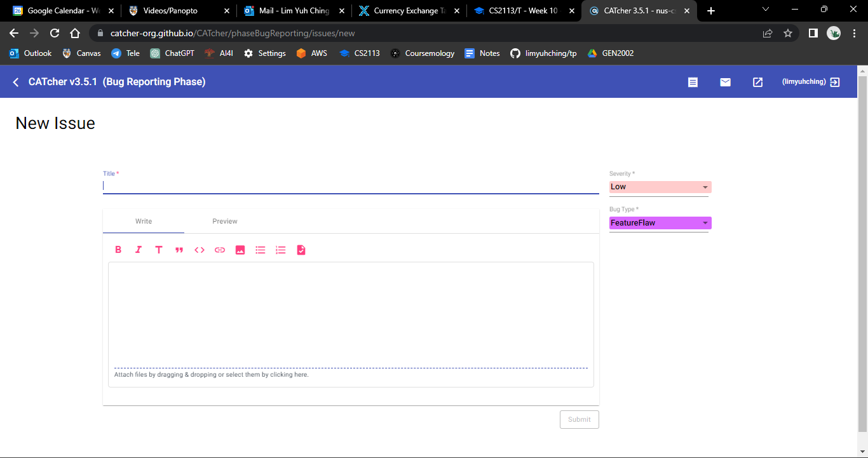Insert a hyperlink with the link icon
The height and width of the screenshot is (458, 868).
point(220,250)
